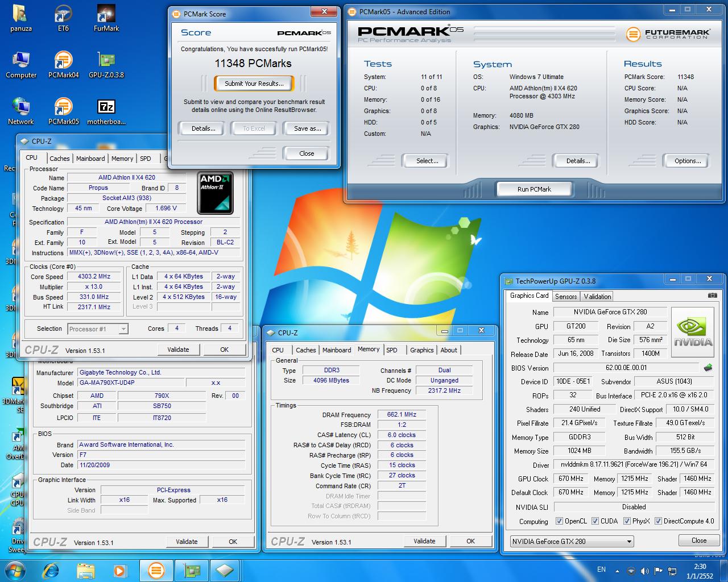Open the NVIDIA GeForce GTX 280 GPU dropdown

point(572,541)
